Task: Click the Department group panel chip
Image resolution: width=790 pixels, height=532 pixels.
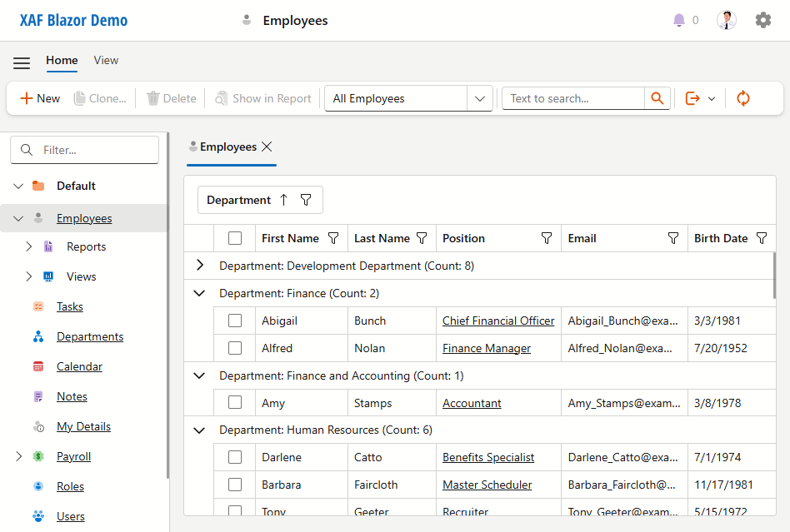Action: (x=260, y=200)
